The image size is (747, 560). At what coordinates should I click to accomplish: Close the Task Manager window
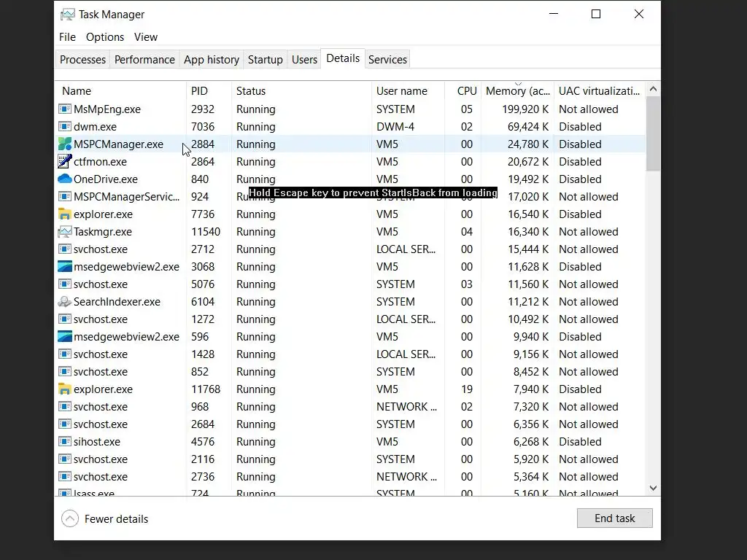(x=639, y=14)
